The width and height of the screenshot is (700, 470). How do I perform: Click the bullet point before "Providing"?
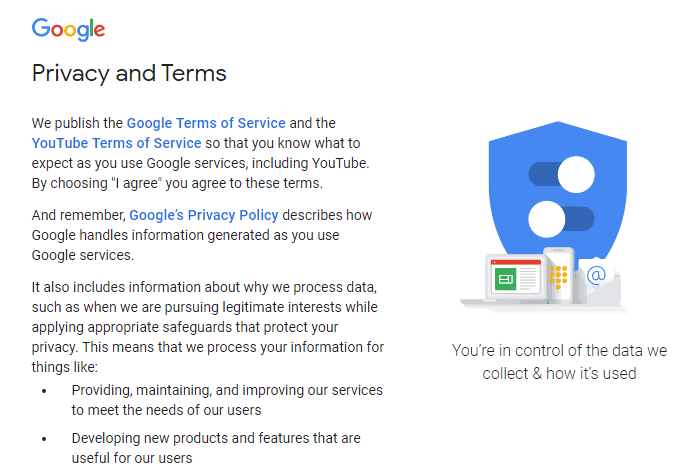[44, 390]
